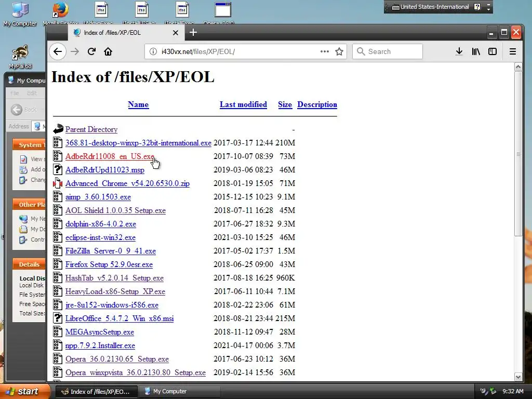Open the Opera 36.0 desktop icon
This screenshot has height=399, width=532.
coord(223,14)
